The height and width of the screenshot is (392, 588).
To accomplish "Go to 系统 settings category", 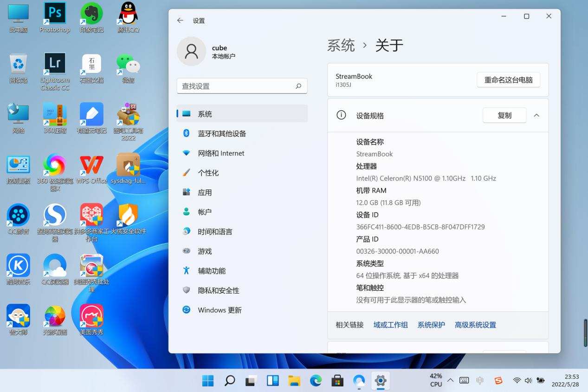I will click(x=242, y=114).
